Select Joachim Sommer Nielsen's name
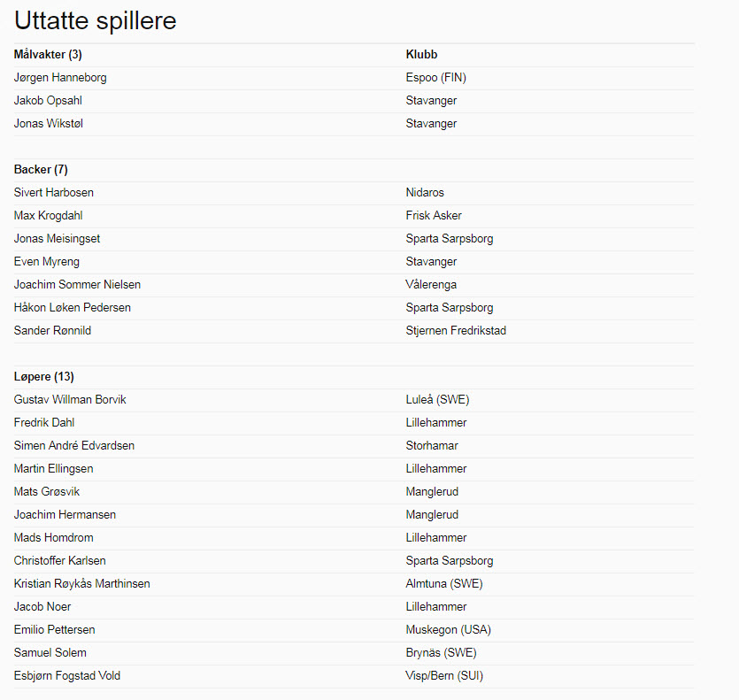 [x=77, y=285]
